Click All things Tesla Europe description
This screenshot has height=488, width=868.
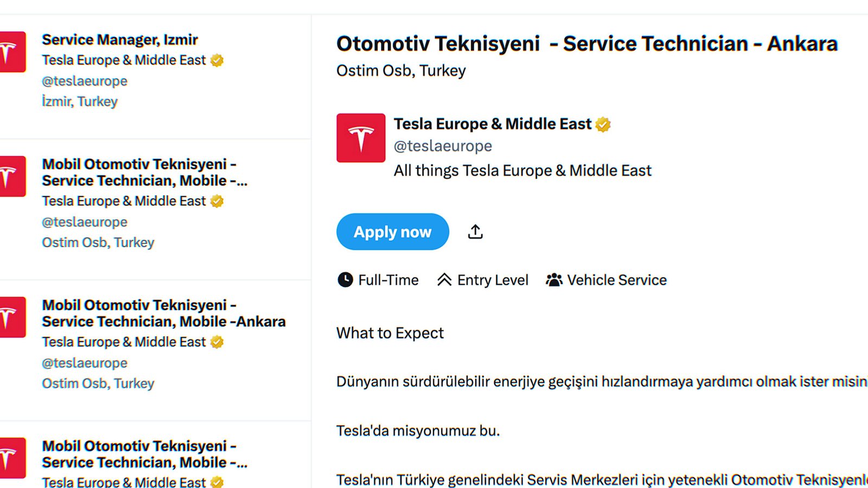click(522, 171)
